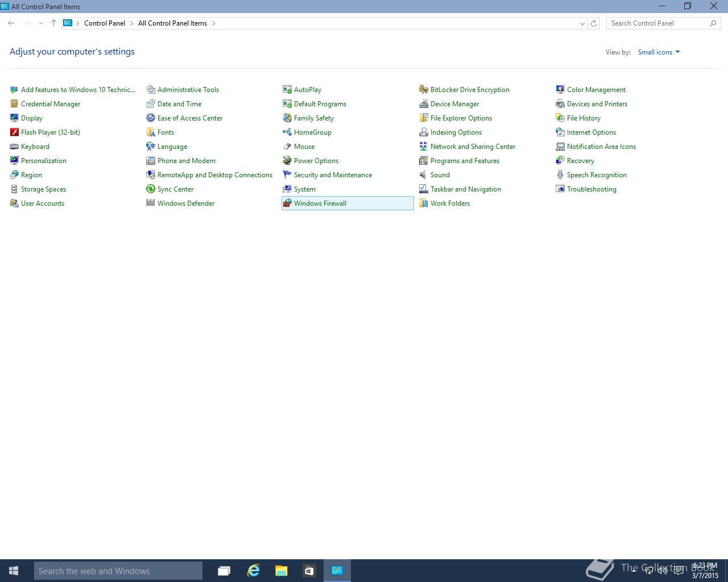Viewport: 728px width, 582px height.
Task: Open the Windows Start button
Action: [14, 571]
